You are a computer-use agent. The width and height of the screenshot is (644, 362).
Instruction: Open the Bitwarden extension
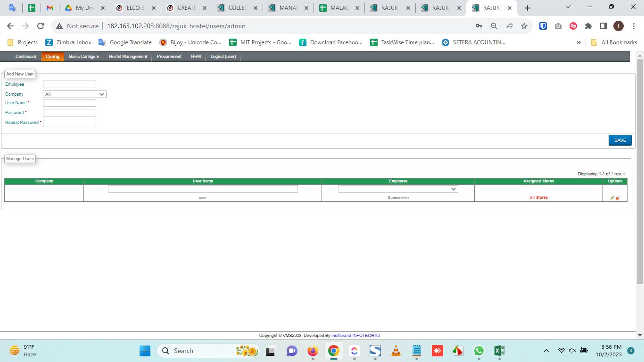coord(543,26)
